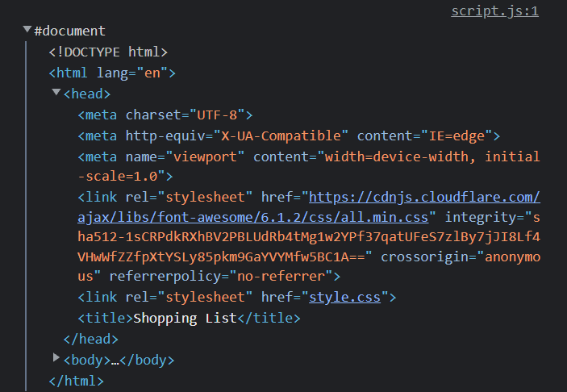This screenshot has width=567, height=392.
Task: Select the closing </html> tag
Action: click(77, 379)
